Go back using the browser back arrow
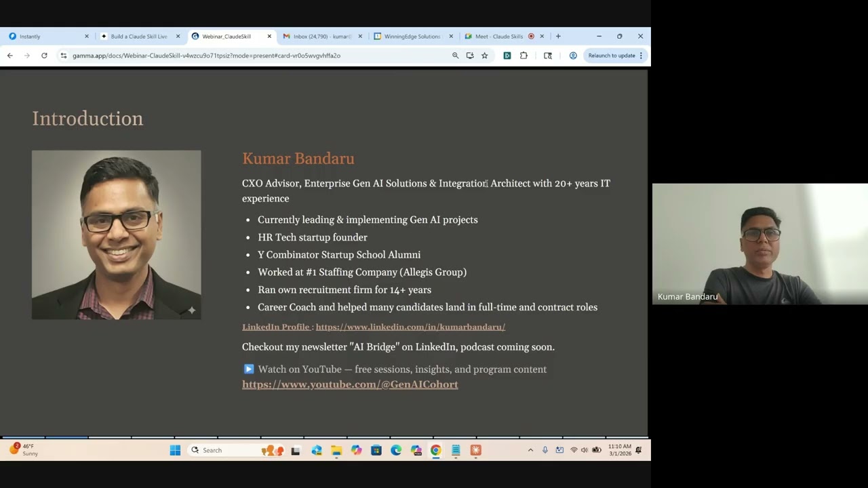 coord(9,56)
